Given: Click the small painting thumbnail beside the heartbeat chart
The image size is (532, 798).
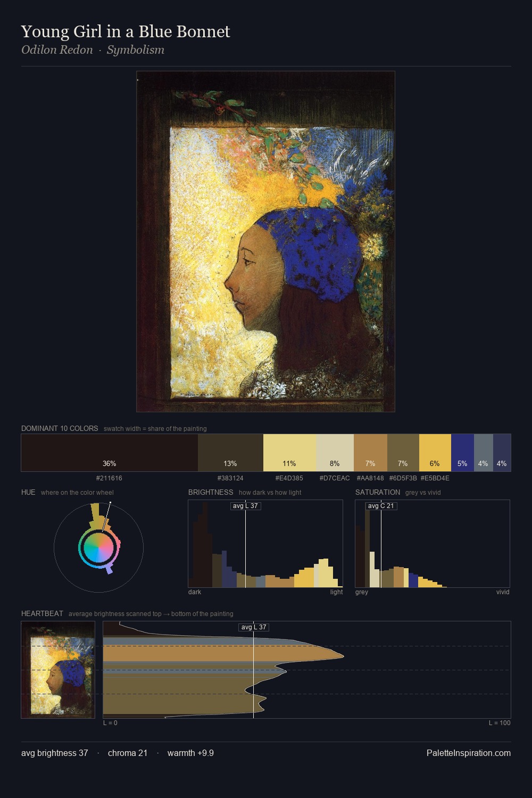Looking at the screenshot, I should (x=58, y=670).
